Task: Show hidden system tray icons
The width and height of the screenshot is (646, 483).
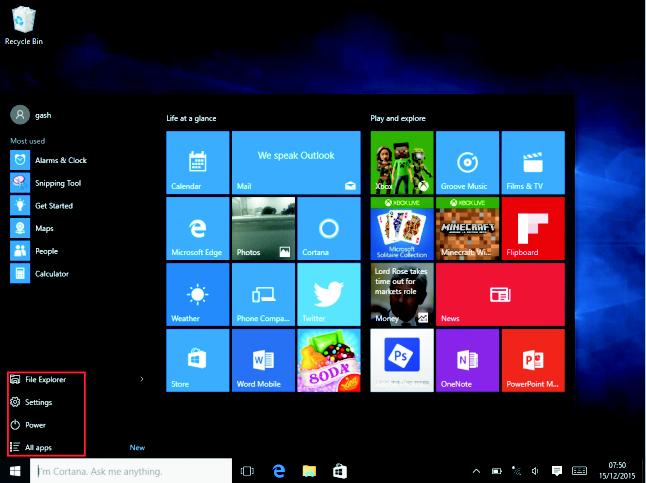Action: 476,471
